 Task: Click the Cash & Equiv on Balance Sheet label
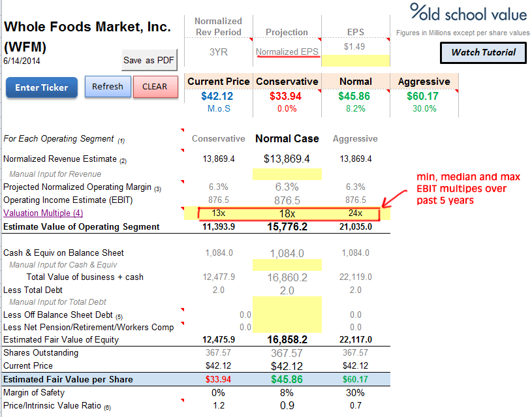[x=63, y=253]
